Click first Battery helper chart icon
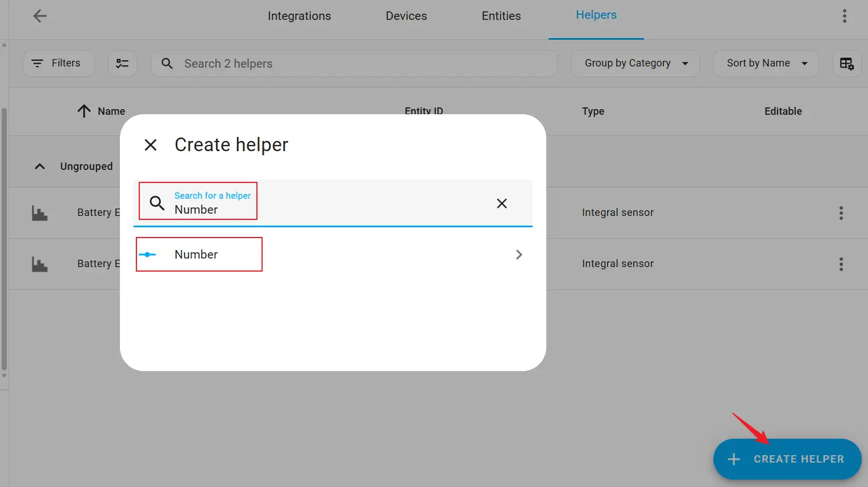Screen dimensions: 868x487 click(x=40, y=213)
